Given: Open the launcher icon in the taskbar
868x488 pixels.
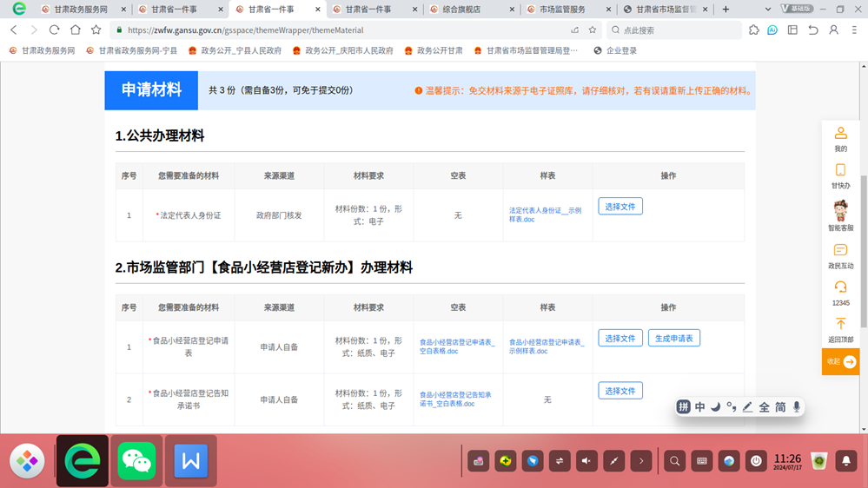Looking at the screenshot, I should [x=27, y=460].
